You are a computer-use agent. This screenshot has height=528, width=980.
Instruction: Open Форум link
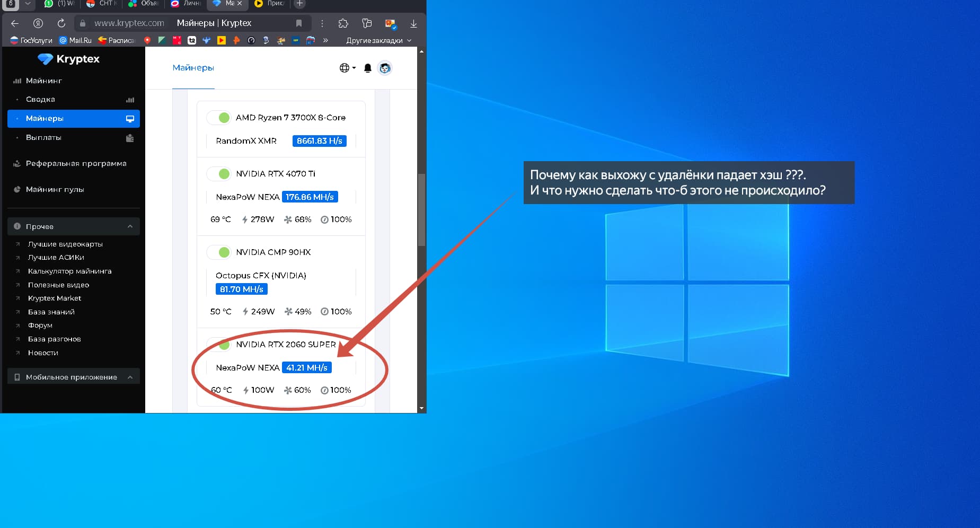tap(40, 325)
